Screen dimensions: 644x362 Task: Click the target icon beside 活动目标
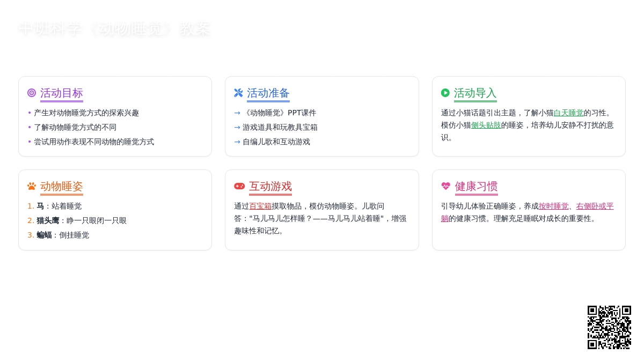[32, 93]
